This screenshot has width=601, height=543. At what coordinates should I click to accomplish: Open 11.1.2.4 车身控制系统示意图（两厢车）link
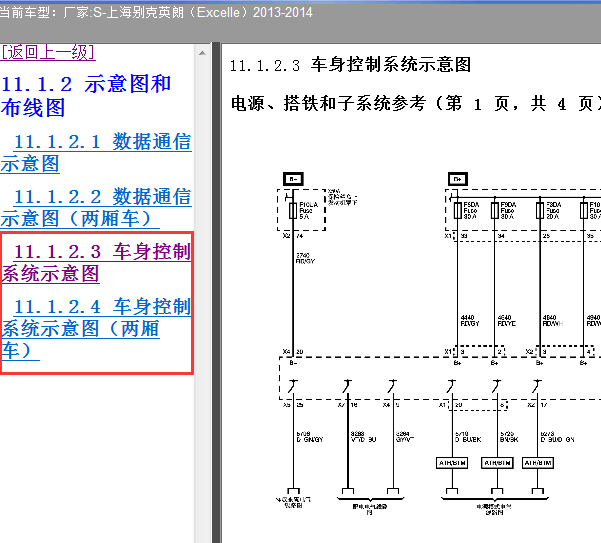[x=96, y=328]
